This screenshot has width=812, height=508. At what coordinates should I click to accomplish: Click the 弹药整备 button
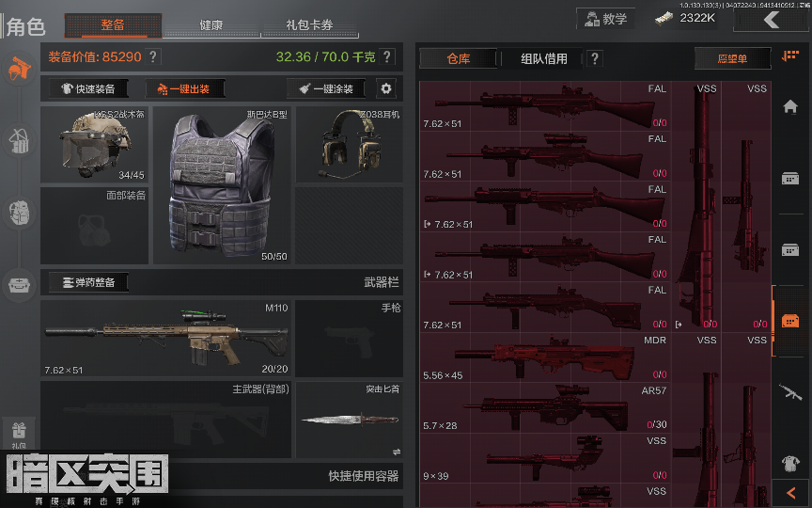88,282
